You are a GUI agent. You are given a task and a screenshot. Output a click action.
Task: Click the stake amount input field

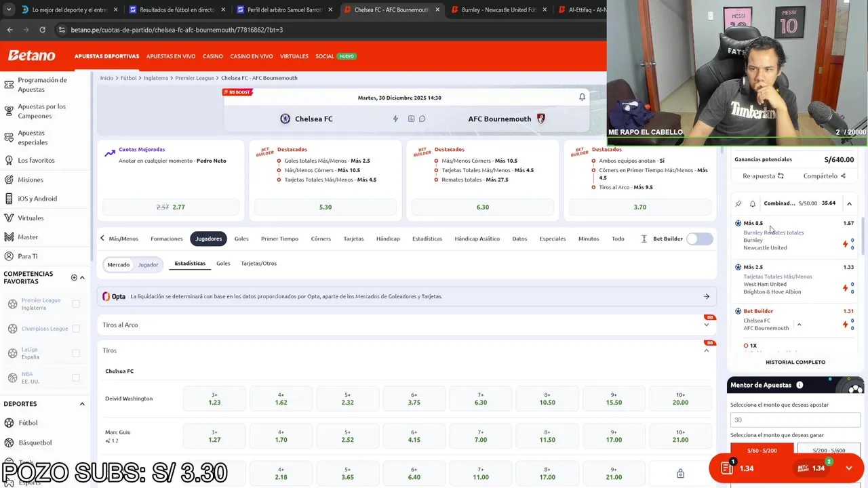795,420
